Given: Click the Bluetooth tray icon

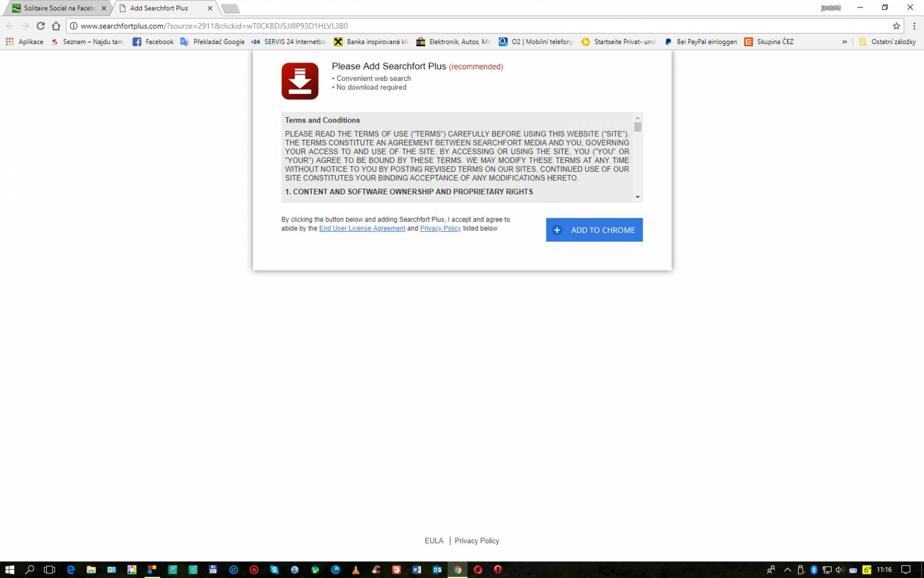Looking at the screenshot, I should [814, 569].
